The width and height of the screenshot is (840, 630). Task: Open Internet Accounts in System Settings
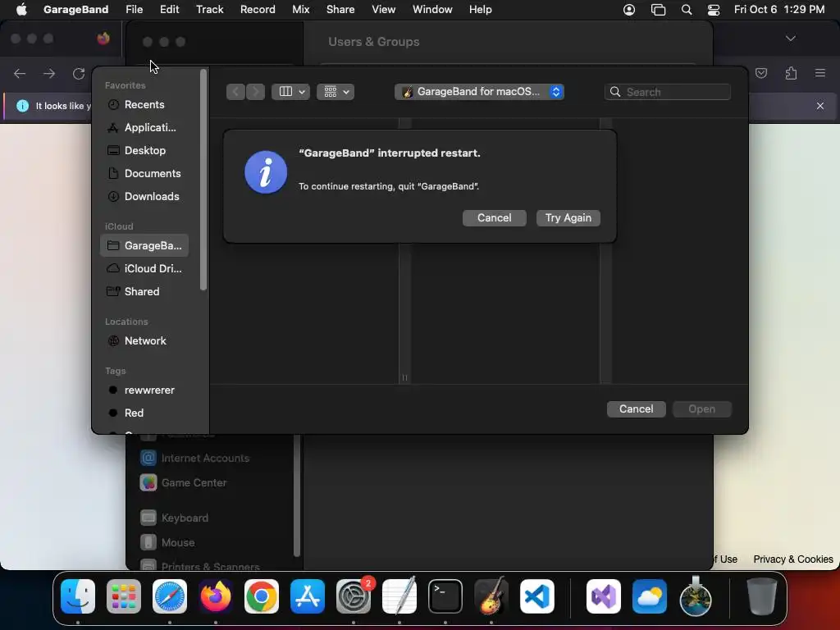coord(195,458)
